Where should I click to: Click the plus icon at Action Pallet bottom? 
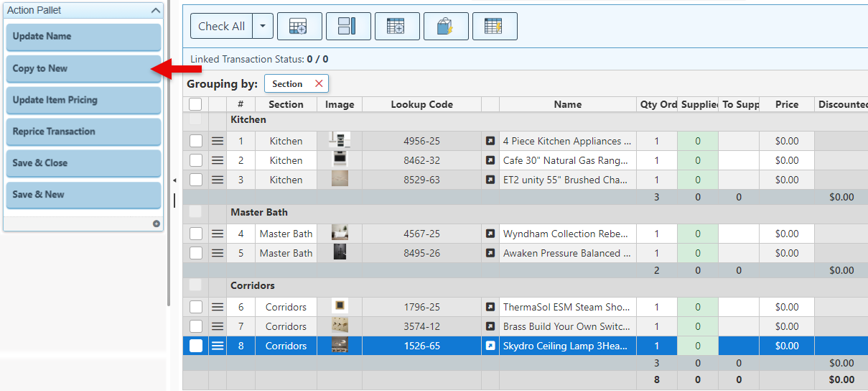[x=156, y=224]
